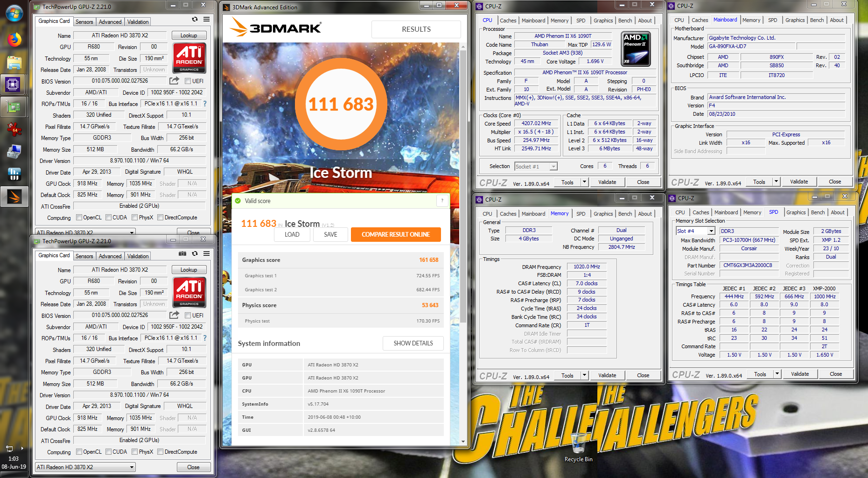Switch to CPU-Z purple chip taskbar icon

13,84
